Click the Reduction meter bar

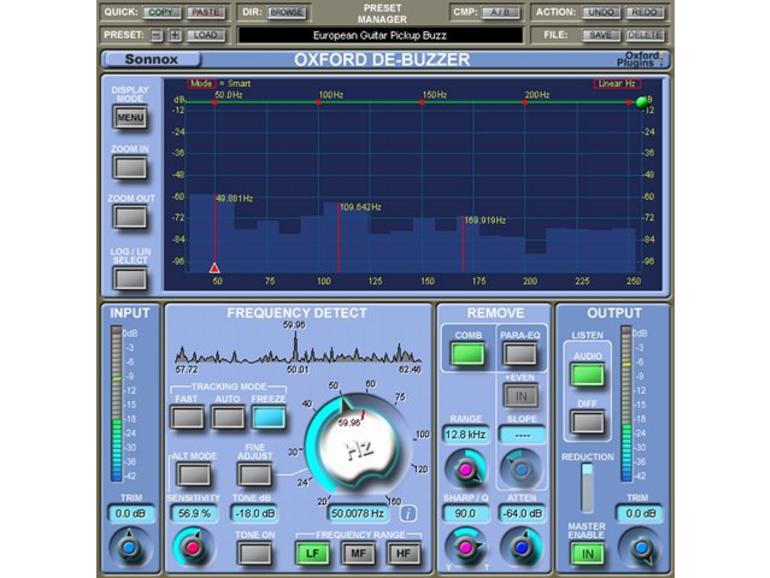click(x=587, y=488)
